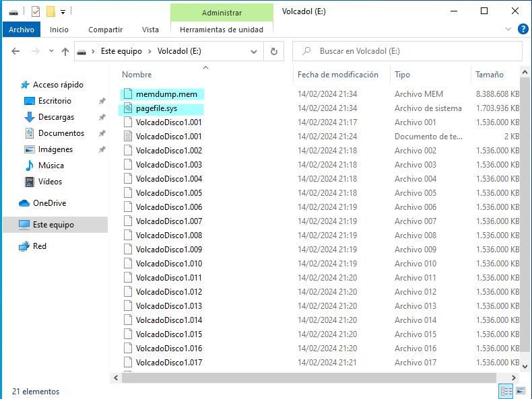Switch to details view in status bar
This screenshot has width=532, height=399.
click(x=506, y=391)
